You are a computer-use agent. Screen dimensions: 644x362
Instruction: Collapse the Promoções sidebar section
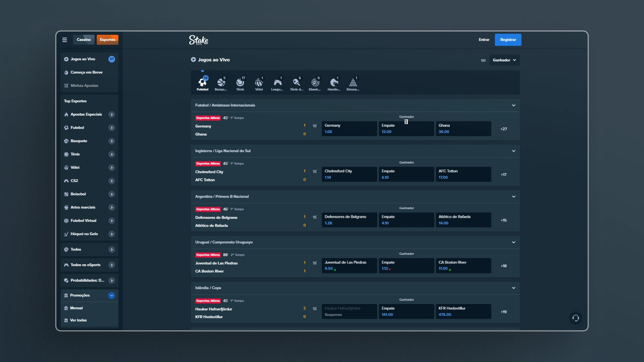(x=112, y=295)
